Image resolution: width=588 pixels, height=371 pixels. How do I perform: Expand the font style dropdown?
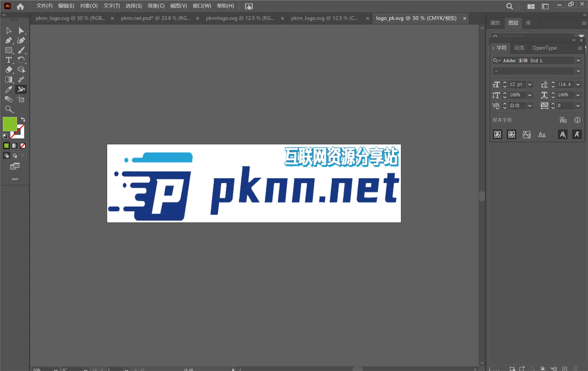tap(578, 71)
